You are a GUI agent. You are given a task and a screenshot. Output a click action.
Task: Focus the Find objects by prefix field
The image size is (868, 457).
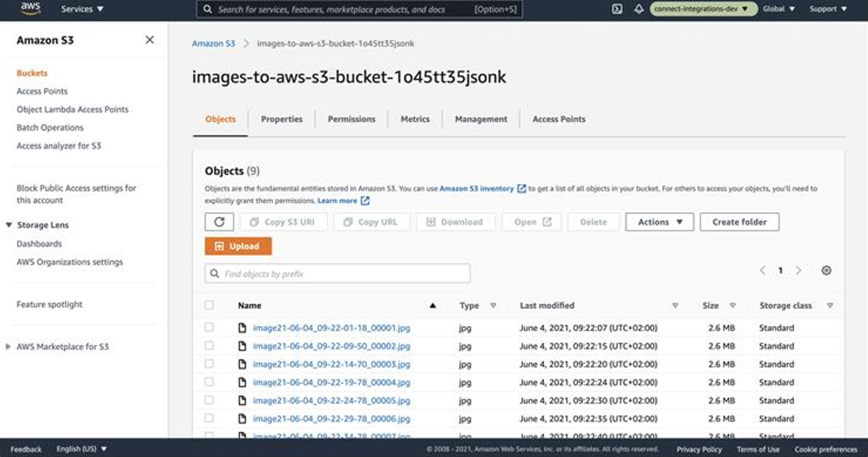click(x=337, y=274)
